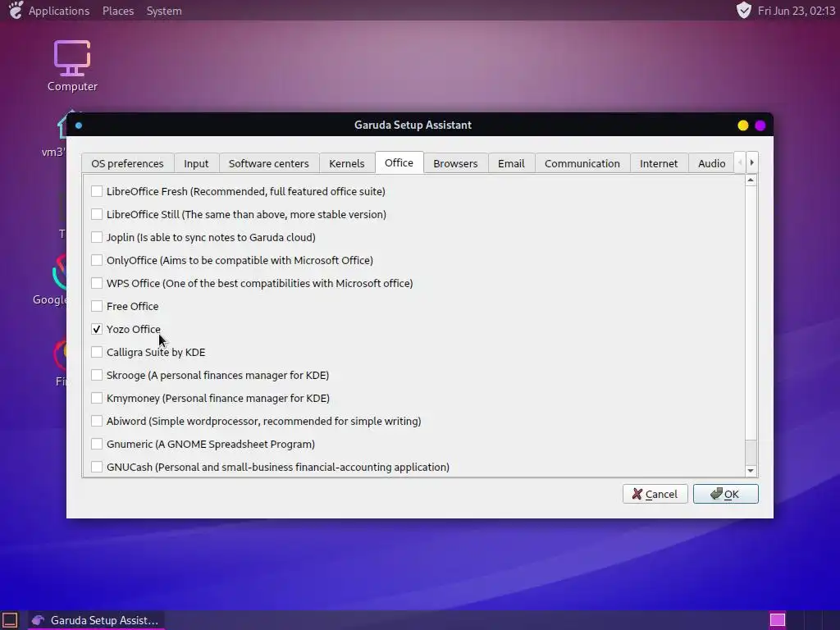Image resolution: width=840 pixels, height=630 pixels.
Task: Select the Office tab
Action: 399,162
